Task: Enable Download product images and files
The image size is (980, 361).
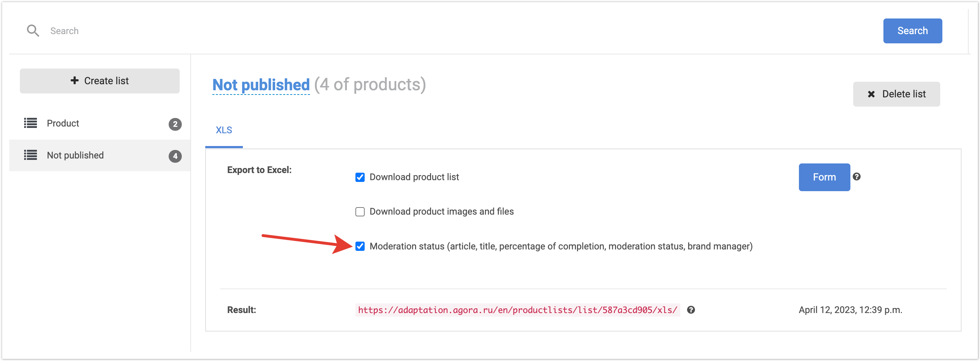Action: 360,212
